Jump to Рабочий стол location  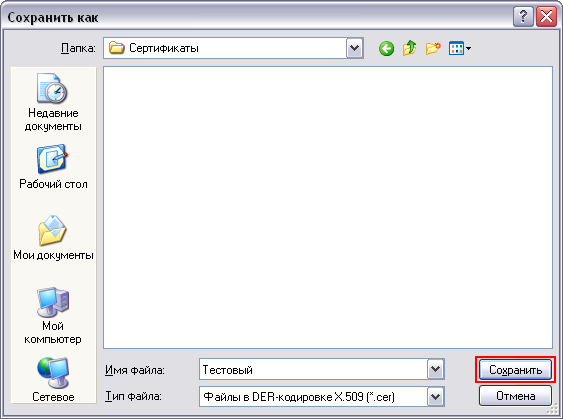pos(53,167)
